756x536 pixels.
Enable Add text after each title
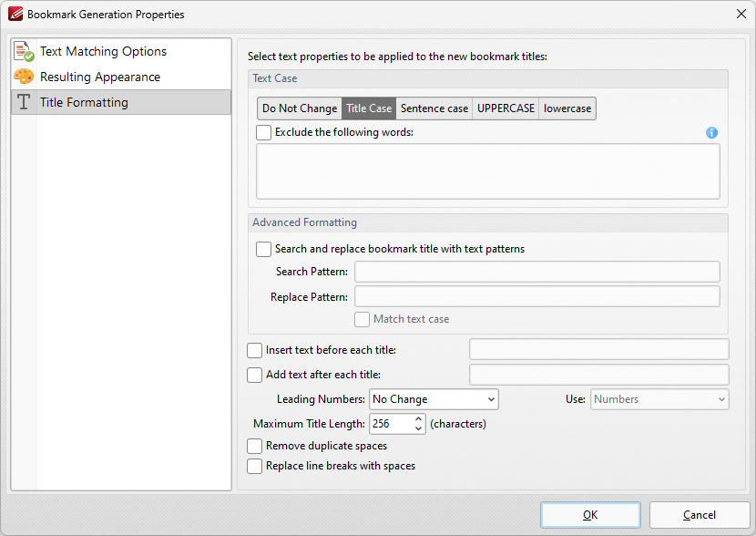254,375
